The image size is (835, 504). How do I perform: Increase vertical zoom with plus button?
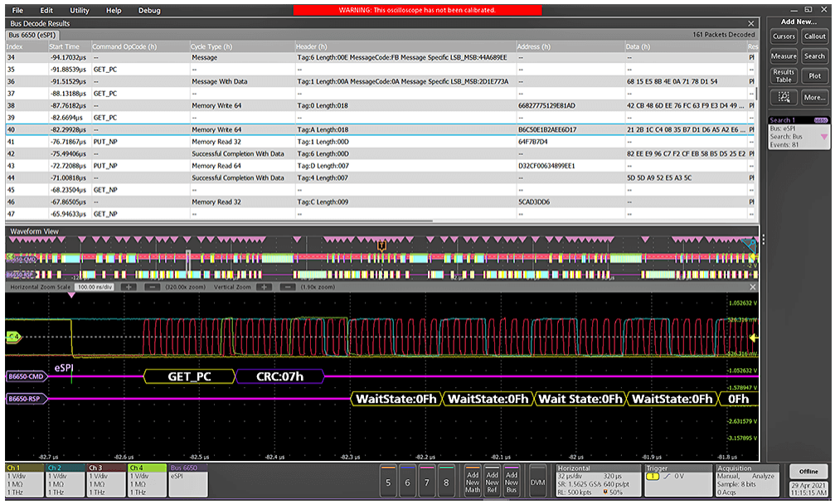(x=265, y=287)
